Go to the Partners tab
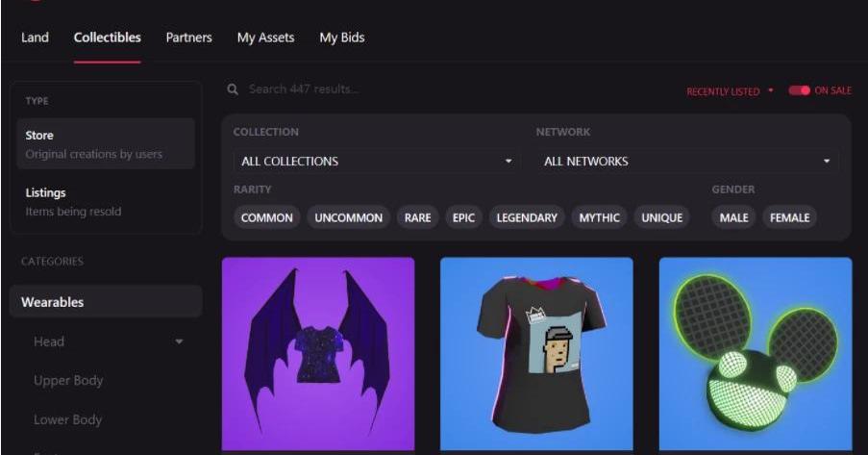The width and height of the screenshot is (868, 455). [188, 38]
